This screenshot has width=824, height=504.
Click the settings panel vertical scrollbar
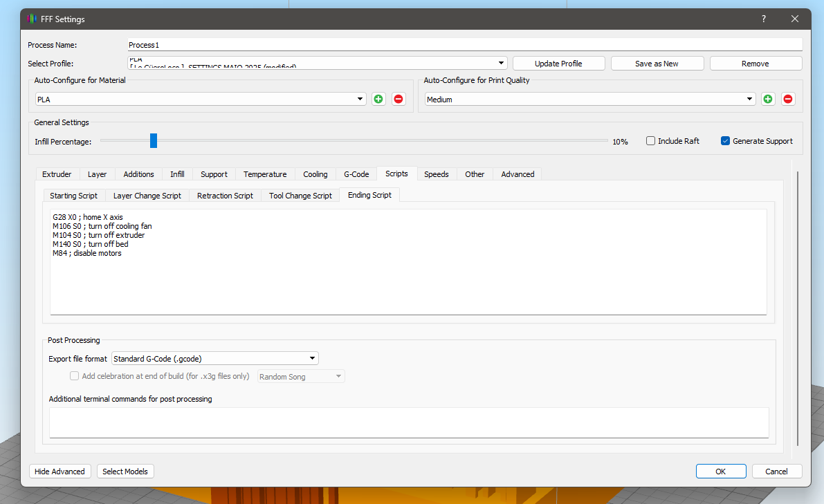tap(797, 309)
